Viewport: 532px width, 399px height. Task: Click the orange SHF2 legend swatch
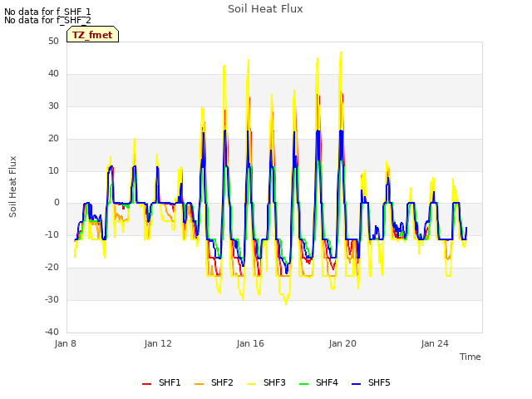tap(199, 384)
